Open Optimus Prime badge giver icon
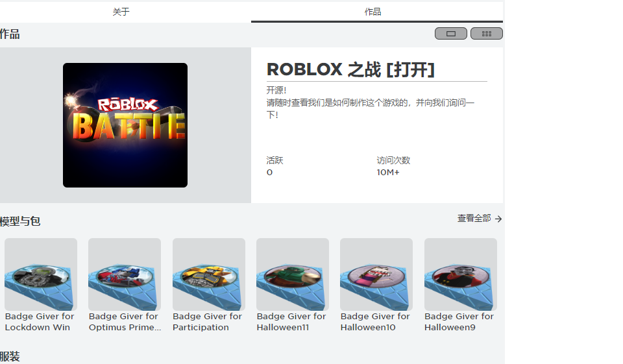This screenshot has height=364, width=623. point(125,274)
